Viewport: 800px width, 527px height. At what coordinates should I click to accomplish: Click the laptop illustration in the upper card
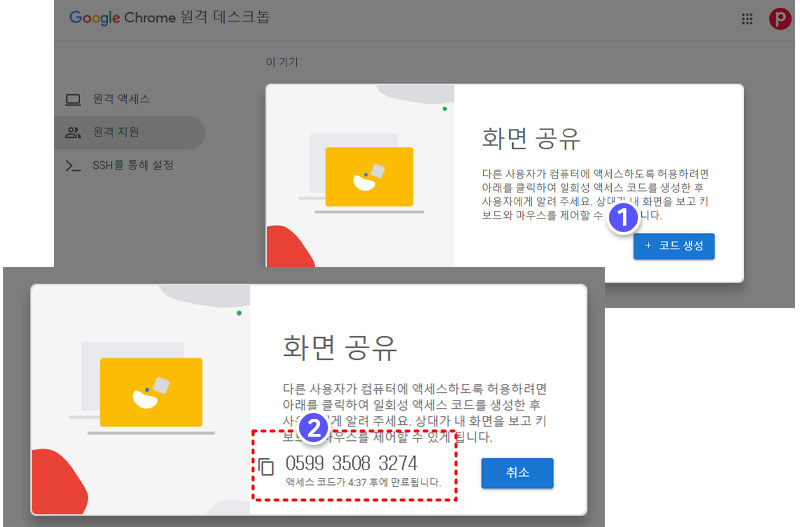(x=368, y=177)
